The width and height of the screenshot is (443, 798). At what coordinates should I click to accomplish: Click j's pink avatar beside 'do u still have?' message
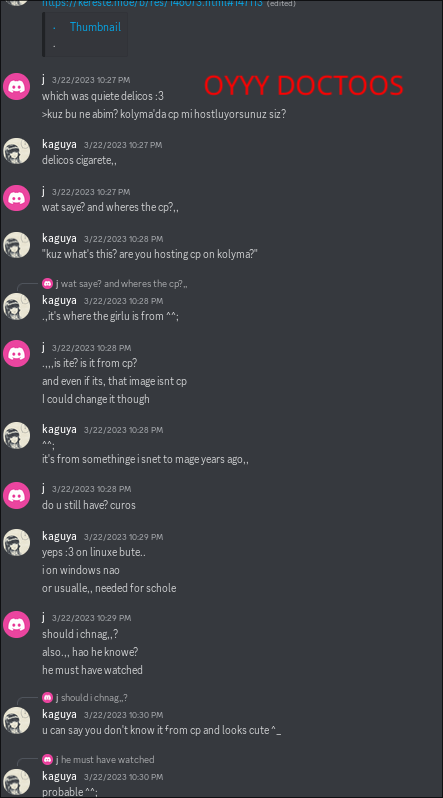click(16, 495)
